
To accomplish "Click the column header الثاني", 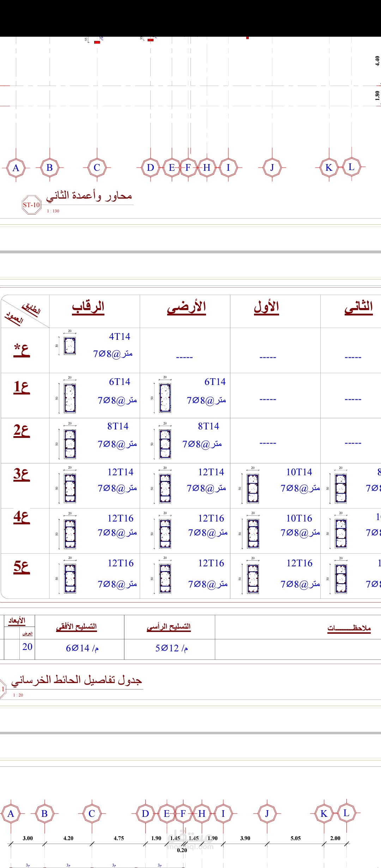I will pos(359,307).
